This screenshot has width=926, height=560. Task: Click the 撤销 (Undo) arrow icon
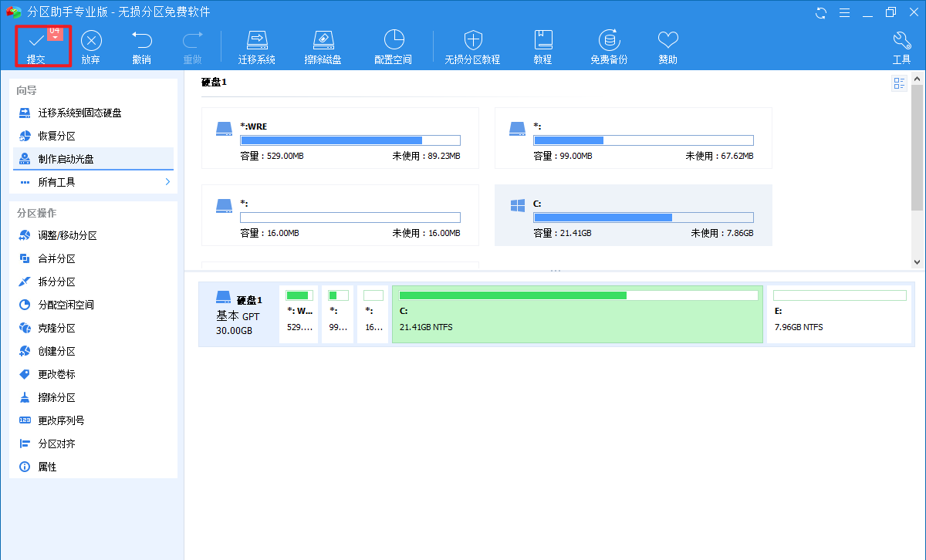tap(141, 40)
